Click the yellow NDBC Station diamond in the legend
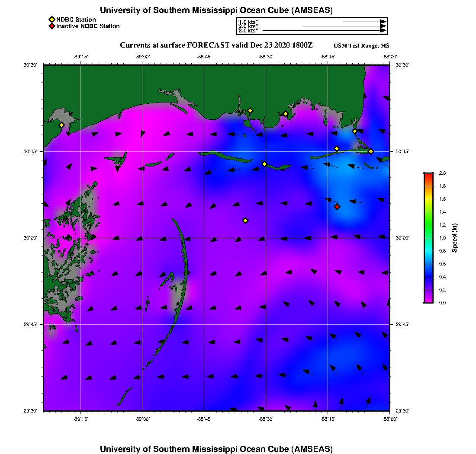 click(51, 19)
